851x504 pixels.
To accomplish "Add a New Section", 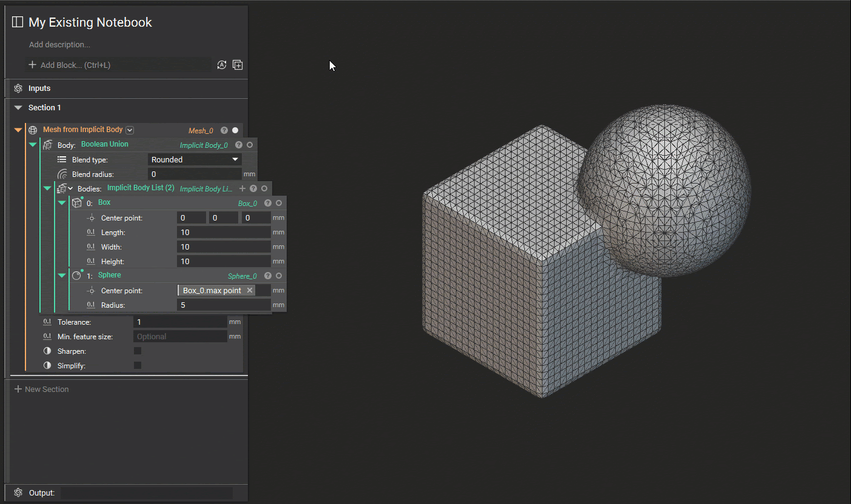I will 41,390.
